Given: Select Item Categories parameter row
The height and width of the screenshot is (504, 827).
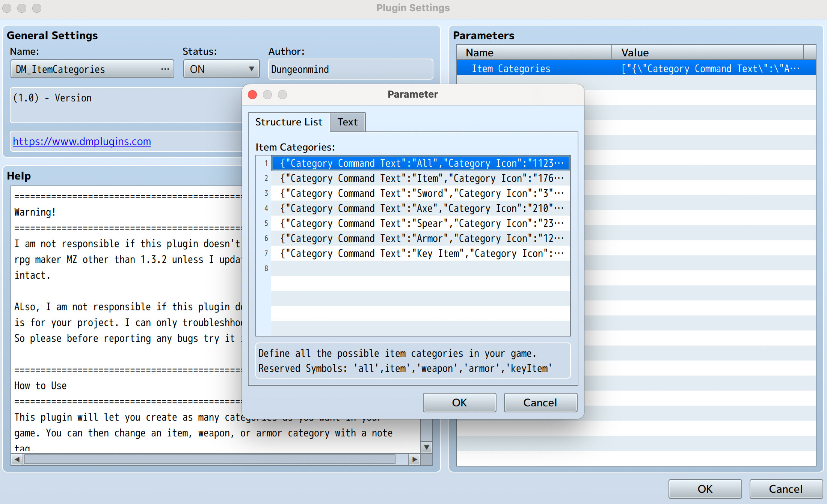Looking at the screenshot, I should tap(636, 68).
